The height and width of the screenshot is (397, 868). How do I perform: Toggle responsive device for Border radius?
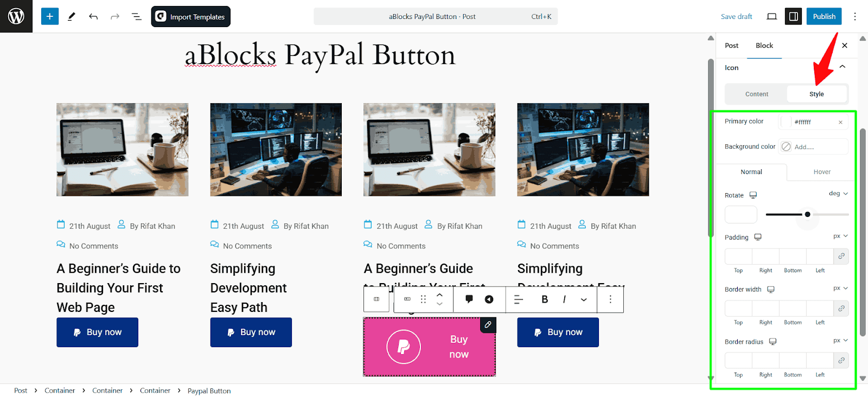tap(773, 342)
